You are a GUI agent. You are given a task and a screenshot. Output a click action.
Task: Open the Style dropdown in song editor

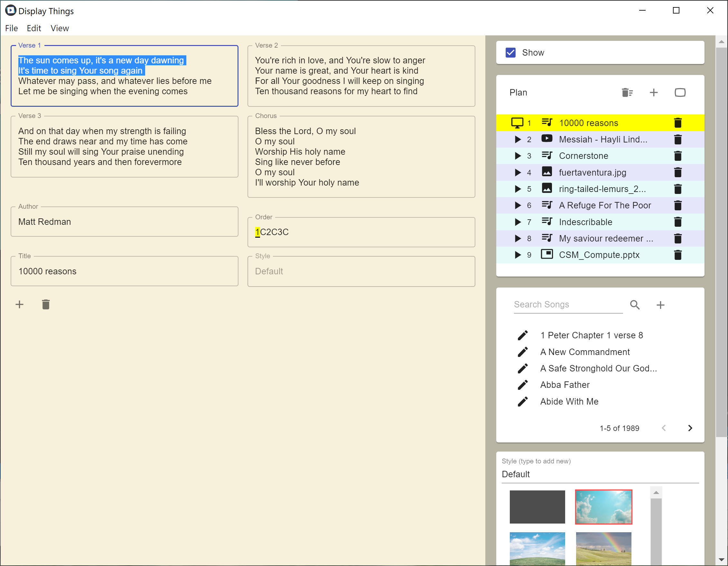361,271
